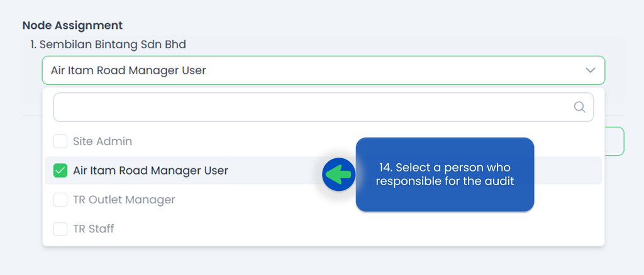Click the white checkmark in the green checkbox
Screen dimensions: 644x275
60,171
